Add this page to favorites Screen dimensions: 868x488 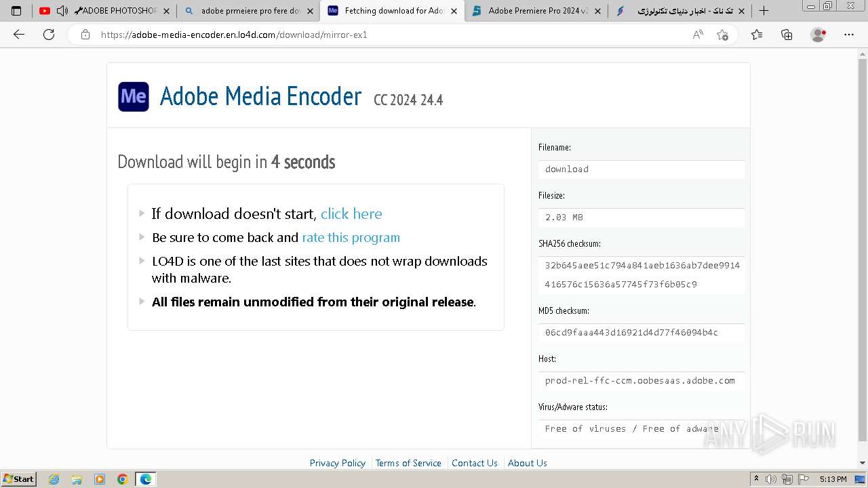pyautogui.click(x=722, y=35)
